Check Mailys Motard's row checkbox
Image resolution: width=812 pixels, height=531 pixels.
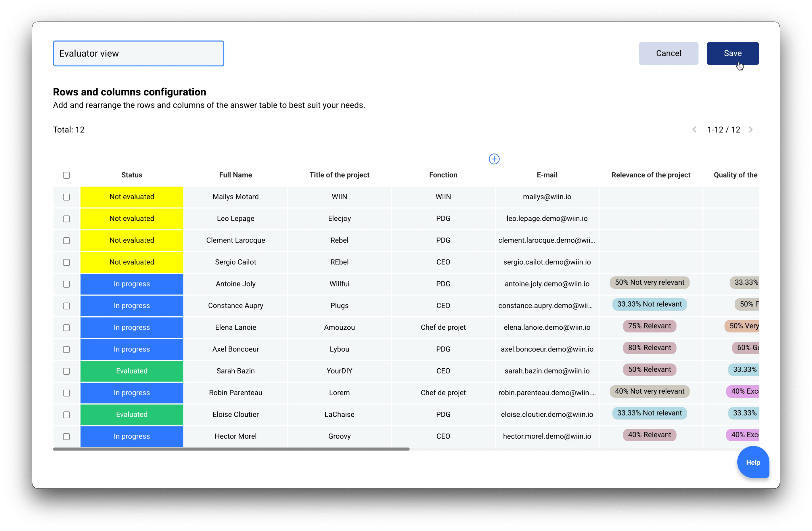pos(66,197)
